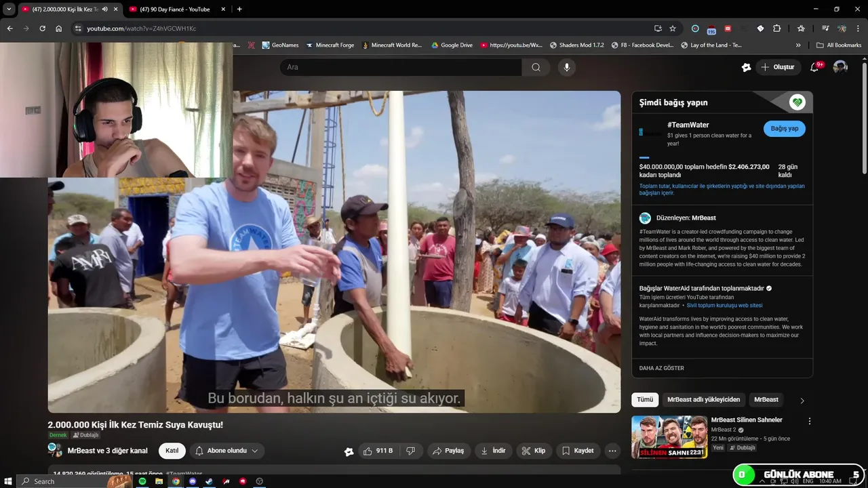Open the tab search dropdown arrow

pos(9,9)
